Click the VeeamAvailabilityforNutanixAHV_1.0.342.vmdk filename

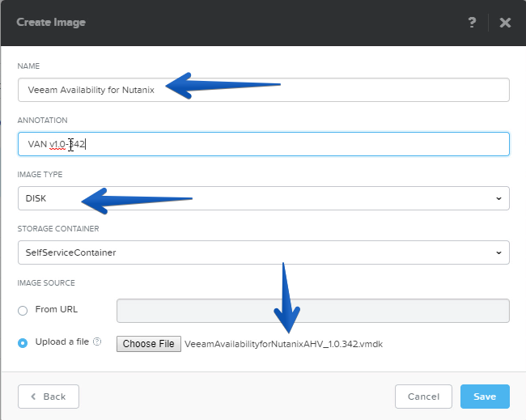(283, 344)
